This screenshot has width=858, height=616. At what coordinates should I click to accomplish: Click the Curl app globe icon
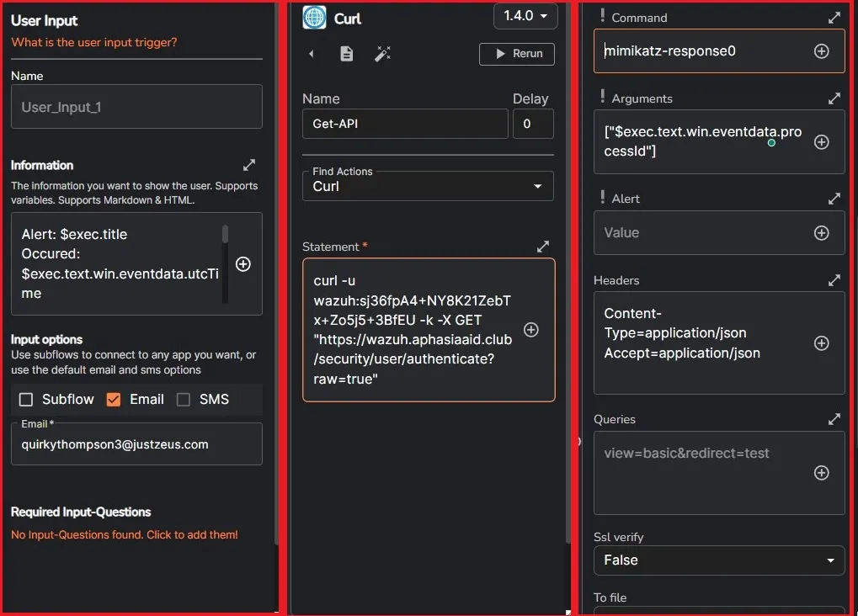314,18
